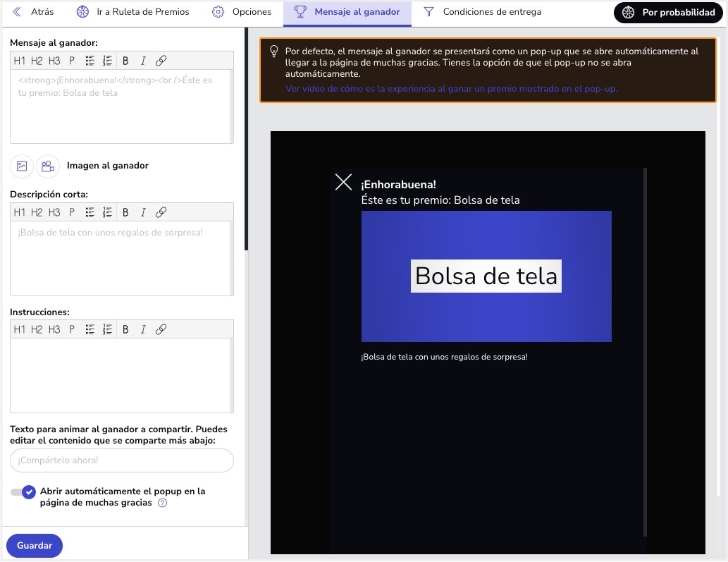Toggle italic in Descripción corta toolbar
728x562 pixels.
pyautogui.click(x=143, y=212)
